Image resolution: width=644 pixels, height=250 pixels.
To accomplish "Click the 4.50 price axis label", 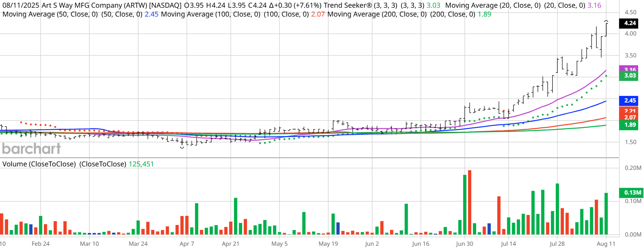I will point(631,12).
